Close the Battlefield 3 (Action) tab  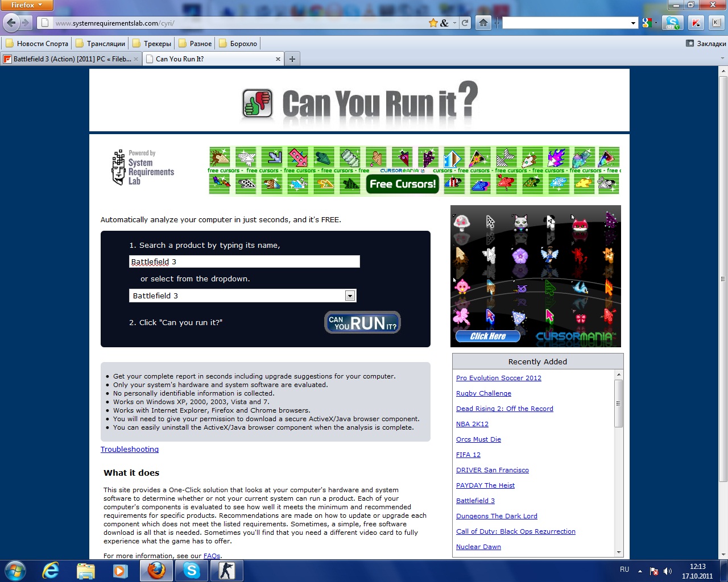[136, 59]
